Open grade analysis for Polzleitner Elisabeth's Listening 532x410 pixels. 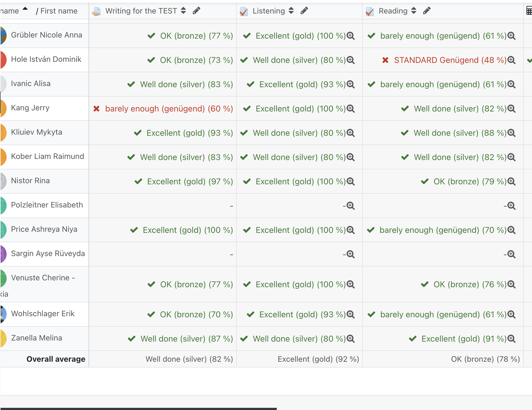click(x=351, y=206)
